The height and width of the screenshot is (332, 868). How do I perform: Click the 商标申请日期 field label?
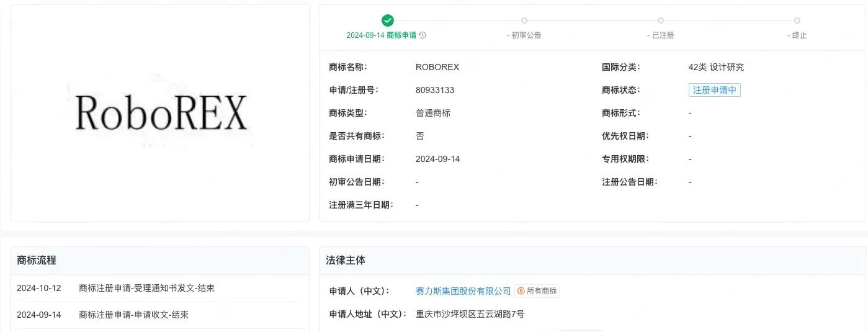pos(357,159)
